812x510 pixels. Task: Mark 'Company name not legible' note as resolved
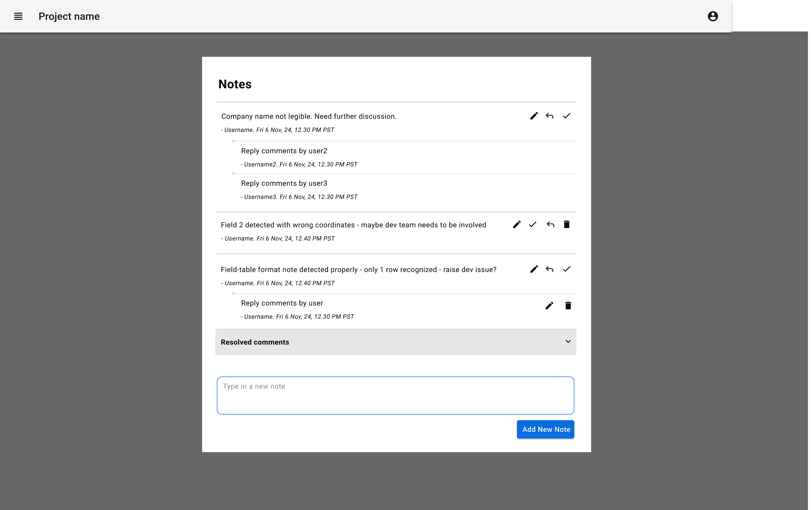pos(566,116)
